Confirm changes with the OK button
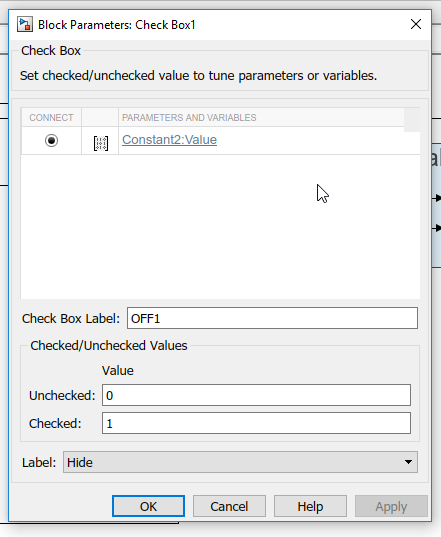 click(x=148, y=506)
